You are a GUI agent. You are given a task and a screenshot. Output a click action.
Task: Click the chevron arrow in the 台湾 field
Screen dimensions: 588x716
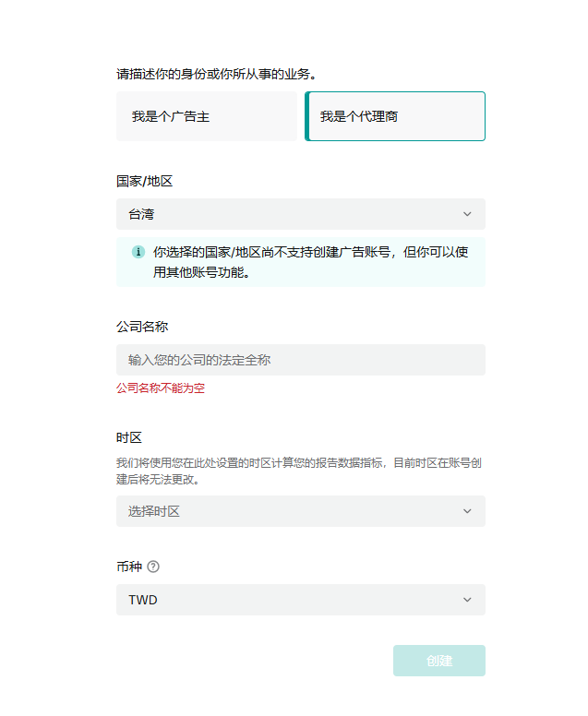coord(467,214)
